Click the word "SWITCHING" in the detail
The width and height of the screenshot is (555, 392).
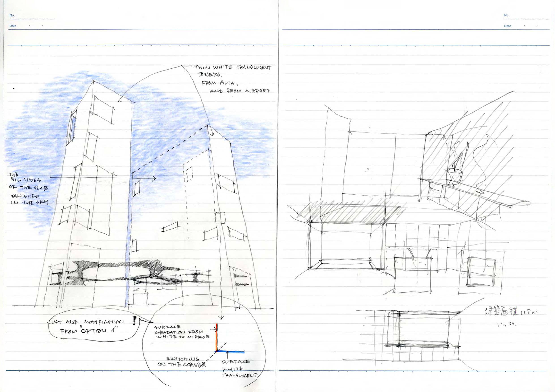183,359
